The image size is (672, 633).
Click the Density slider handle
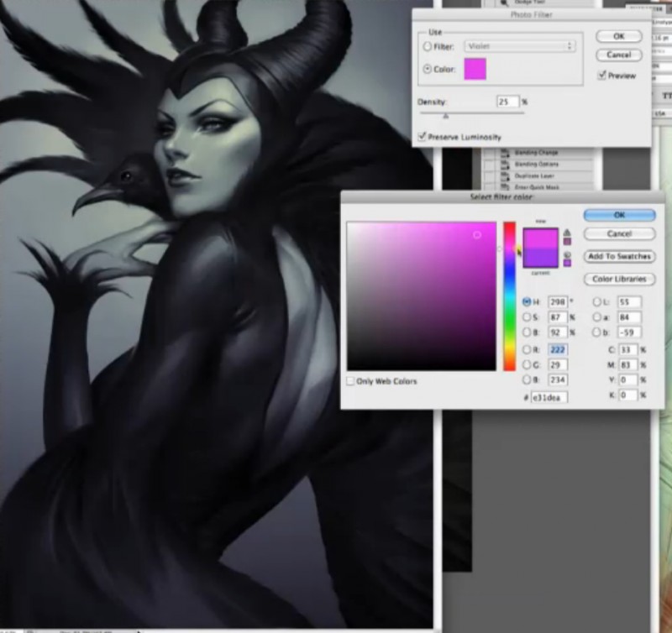(446, 116)
